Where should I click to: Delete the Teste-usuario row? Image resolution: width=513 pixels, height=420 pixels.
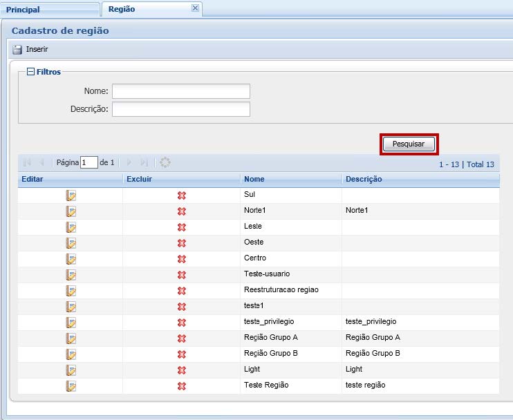tap(182, 275)
